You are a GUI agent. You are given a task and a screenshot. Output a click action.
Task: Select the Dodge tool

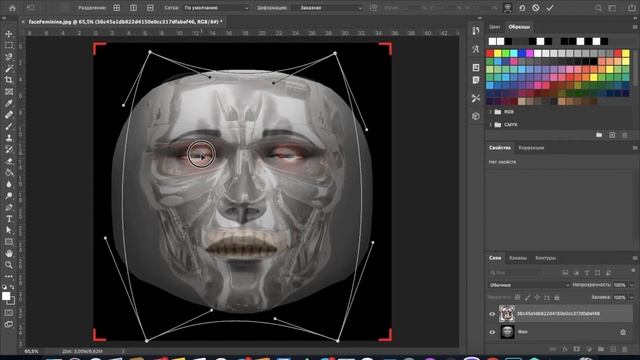click(x=9, y=196)
